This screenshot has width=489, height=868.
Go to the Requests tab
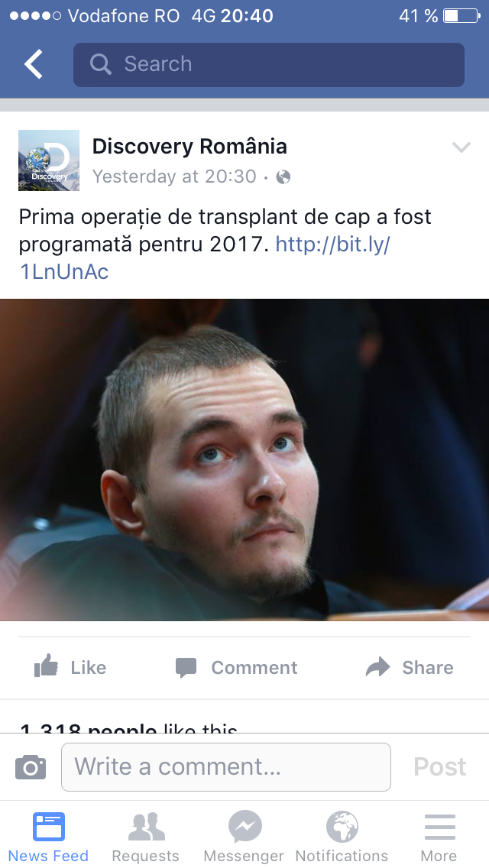[146, 836]
